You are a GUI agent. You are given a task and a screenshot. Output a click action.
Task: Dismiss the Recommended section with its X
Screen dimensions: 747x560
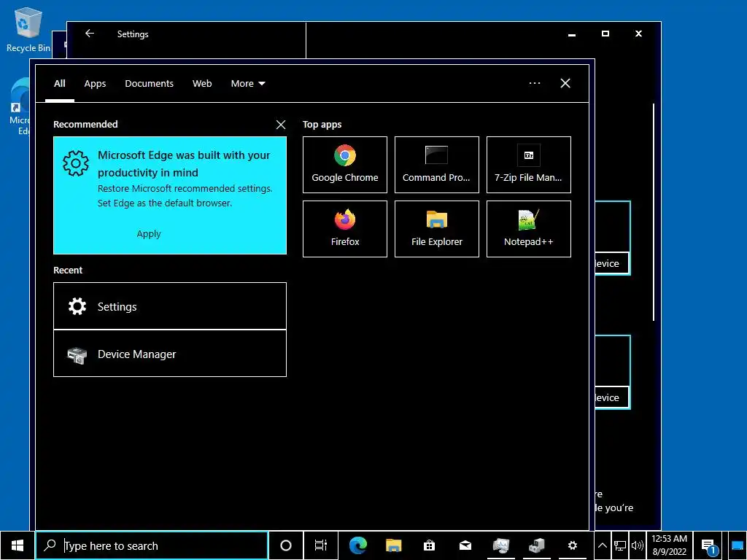tap(281, 125)
